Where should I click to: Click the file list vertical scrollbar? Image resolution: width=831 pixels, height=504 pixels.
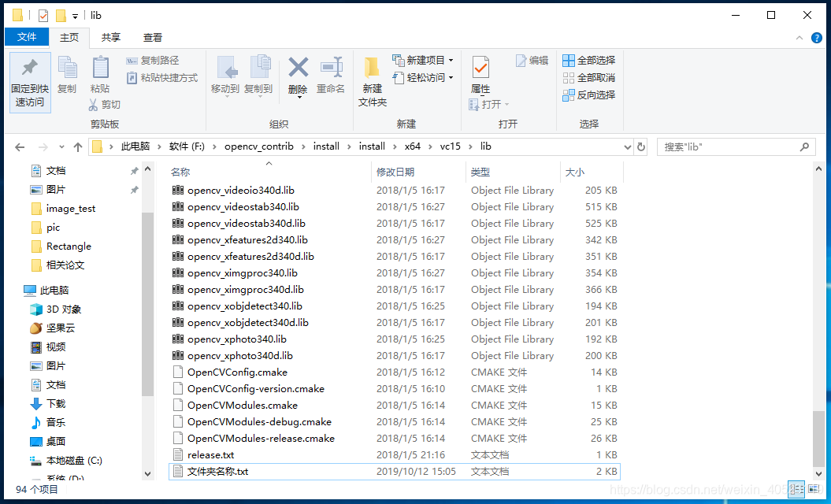pyautogui.click(x=818, y=438)
